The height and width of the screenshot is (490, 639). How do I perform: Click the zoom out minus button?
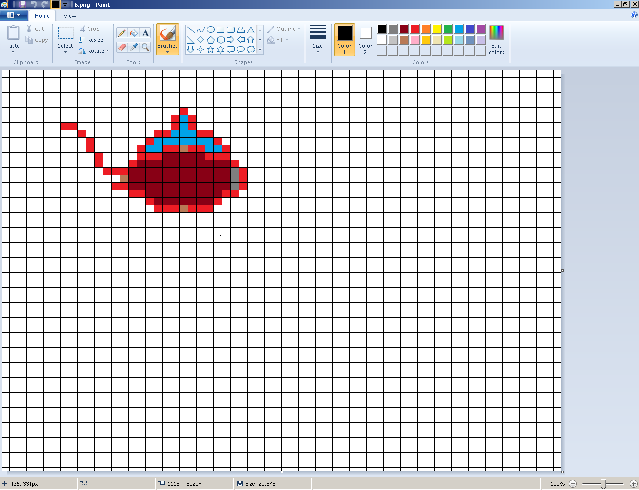point(573,484)
